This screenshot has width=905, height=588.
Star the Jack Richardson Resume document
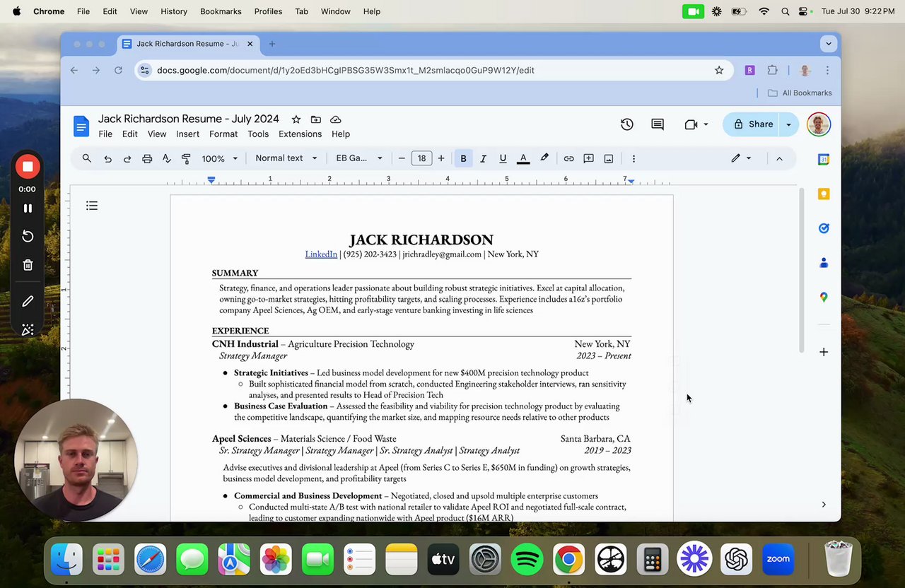click(296, 119)
